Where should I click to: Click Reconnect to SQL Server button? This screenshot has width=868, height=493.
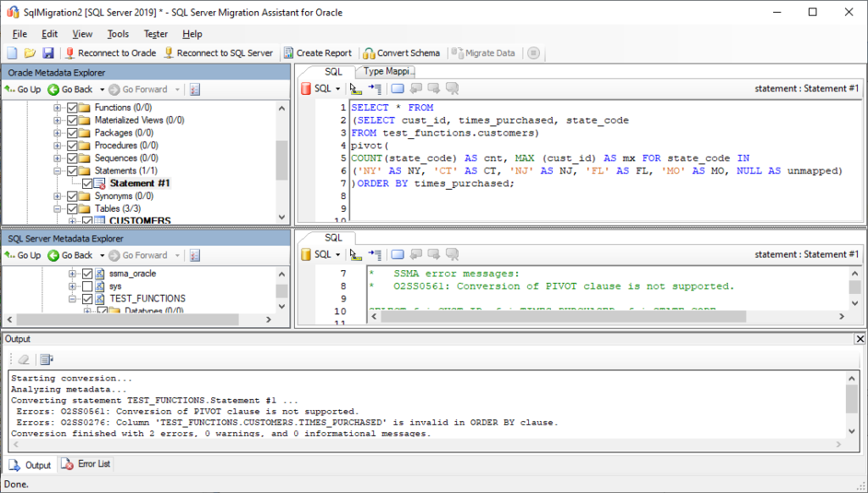coord(219,53)
